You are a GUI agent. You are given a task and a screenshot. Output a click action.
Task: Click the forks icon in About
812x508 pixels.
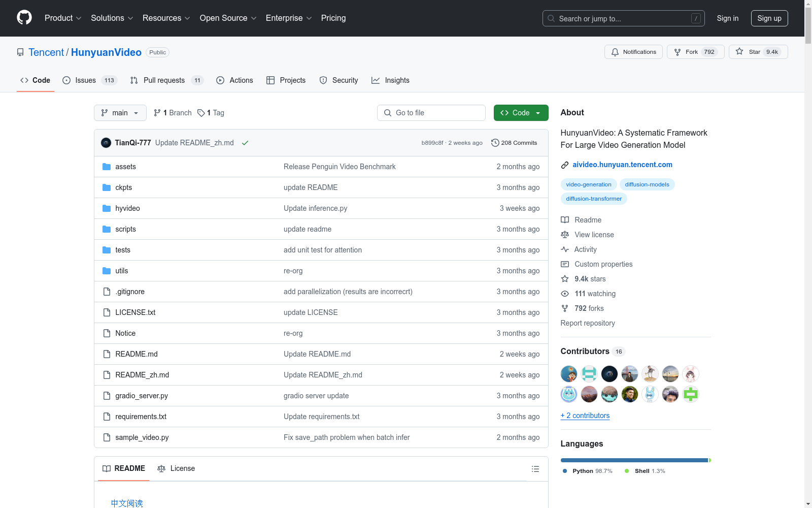click(565, 308)
